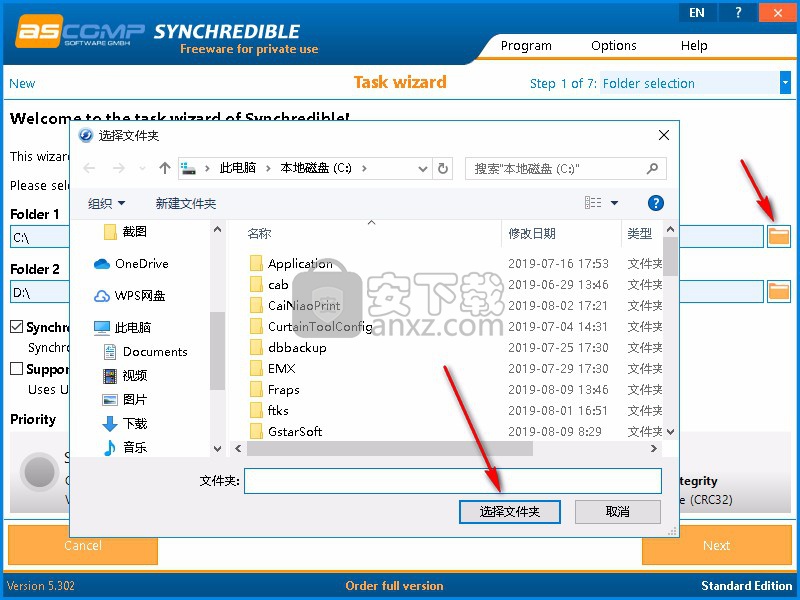The width and height of the screenshot is (800, 600).
Task: Select WPS网盘 in navigation pane
Action: click(130, 296)
